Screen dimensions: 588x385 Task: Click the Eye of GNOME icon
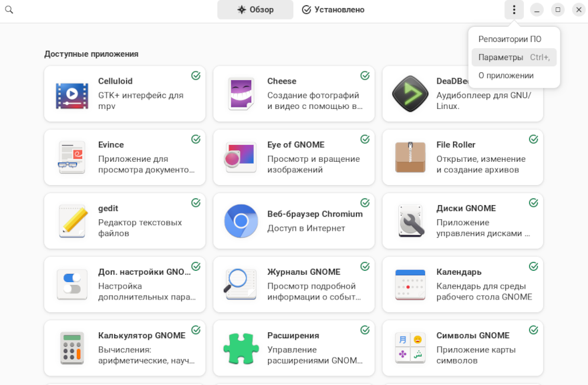point(241,158)
